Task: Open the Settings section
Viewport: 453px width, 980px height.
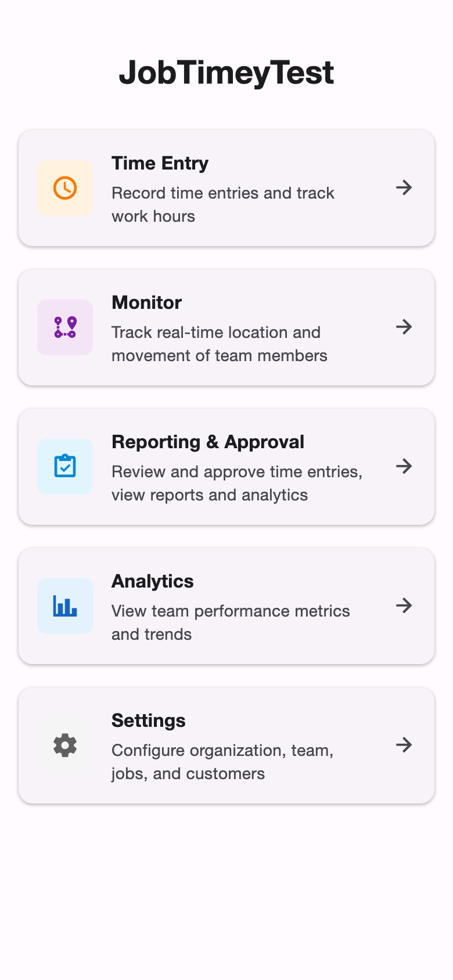Action: [227, 745]
